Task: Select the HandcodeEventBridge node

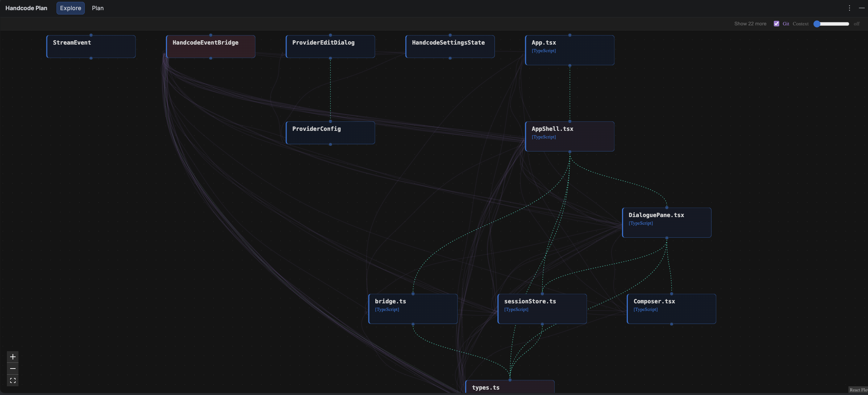Action: pos(210,46)
